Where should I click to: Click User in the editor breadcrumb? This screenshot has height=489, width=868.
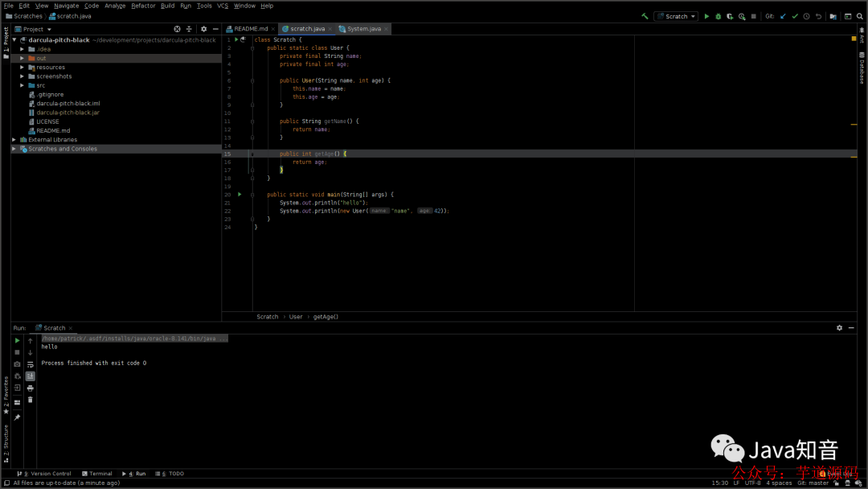point(296,317)
